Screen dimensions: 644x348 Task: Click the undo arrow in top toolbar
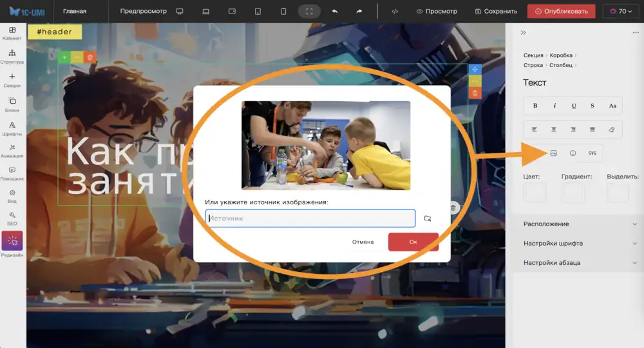334,11
